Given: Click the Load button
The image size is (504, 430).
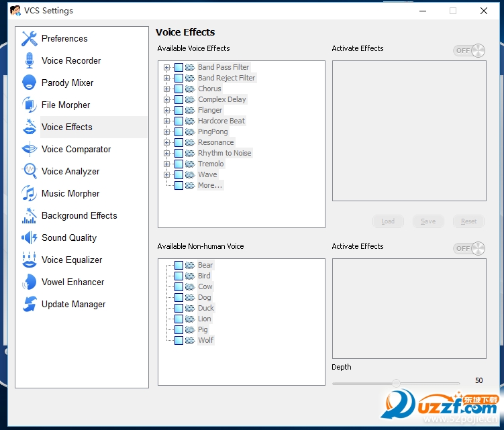Looking at the screenshot, I should [388, 221].
